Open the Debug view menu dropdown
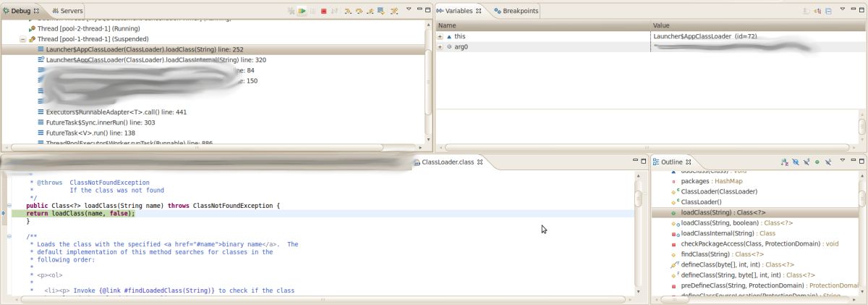868x305 pixels. click(409, 9)
